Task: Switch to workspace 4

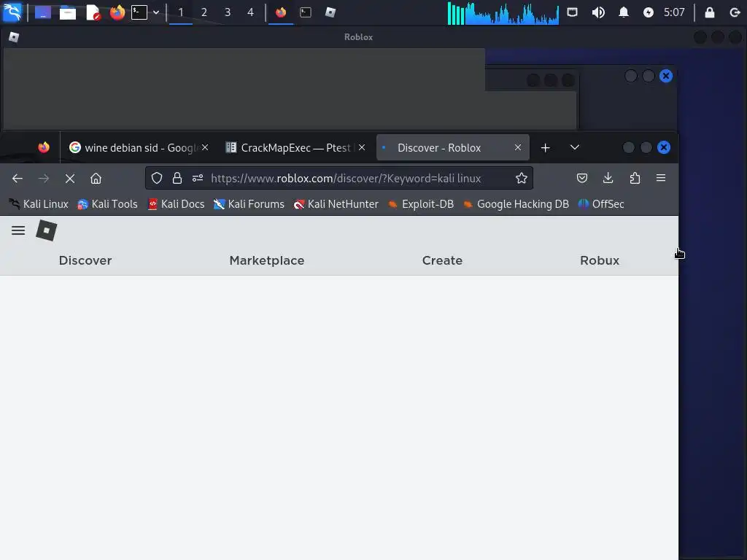Action: coord(251,12)
